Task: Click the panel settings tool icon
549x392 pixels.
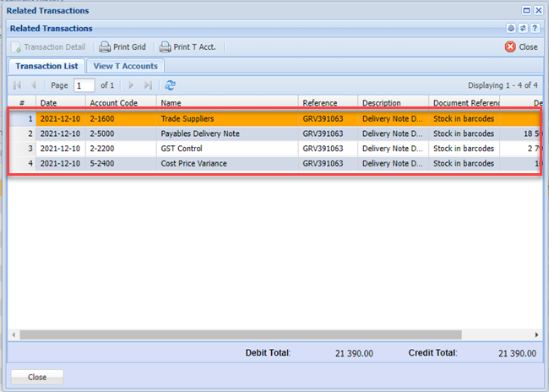Action: [x=511, y=29]
